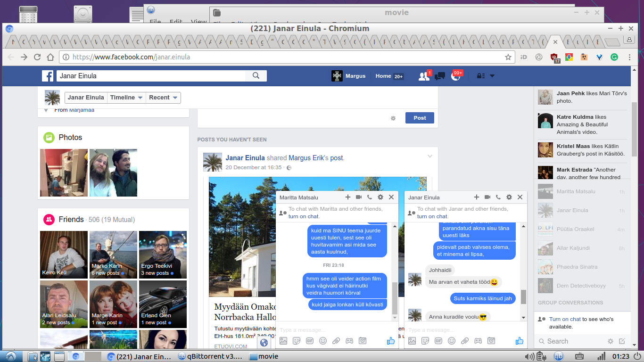The width and height of the screenshot is (644, 362).
Task: Switch to qBittorrent in taskbar
Action: [x=210, y=356]
